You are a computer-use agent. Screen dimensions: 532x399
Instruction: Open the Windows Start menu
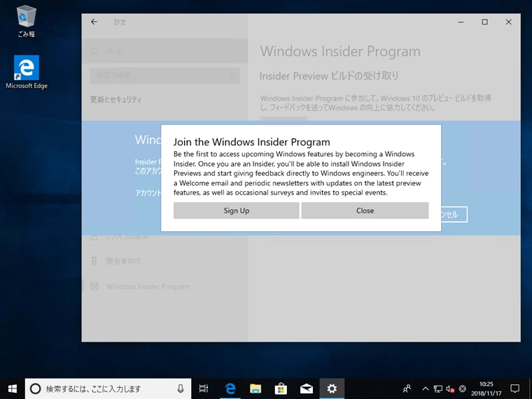coord(12,388)
